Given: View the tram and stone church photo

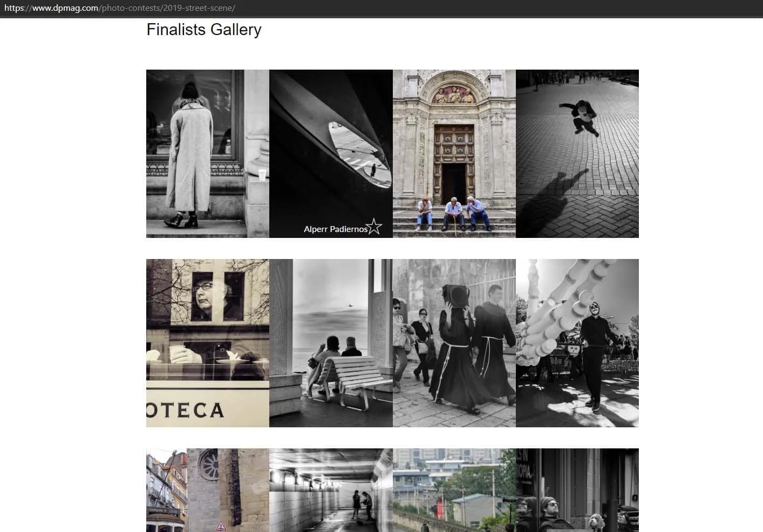Looking at the screenshot, I should 208,490.
